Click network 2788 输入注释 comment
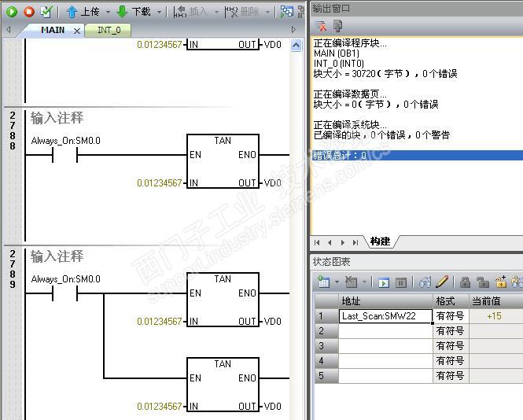 pos(57,118)
